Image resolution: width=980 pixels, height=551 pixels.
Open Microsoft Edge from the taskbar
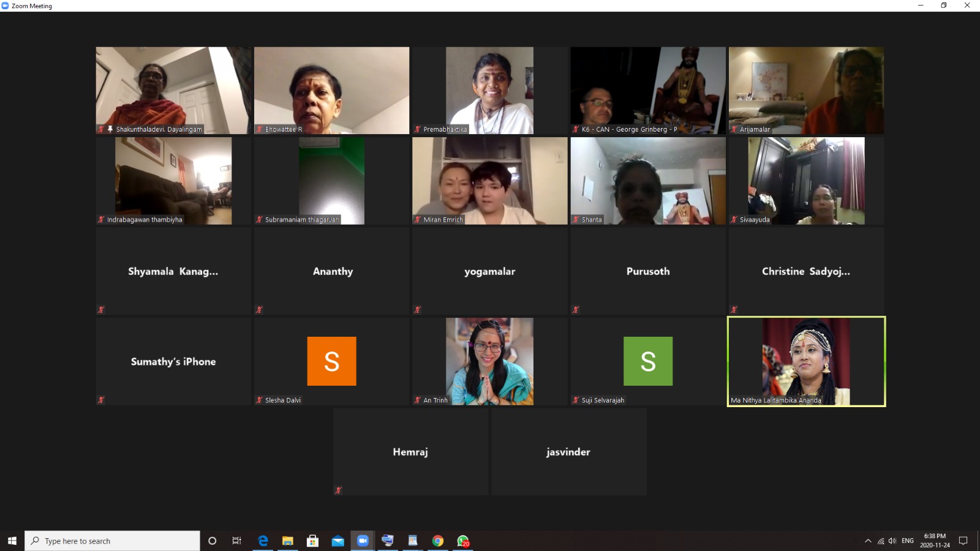tap(263, 541)
